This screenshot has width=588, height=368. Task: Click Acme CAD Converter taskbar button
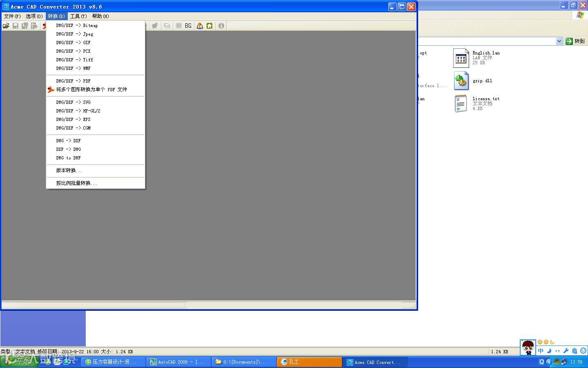pos(375,362)
